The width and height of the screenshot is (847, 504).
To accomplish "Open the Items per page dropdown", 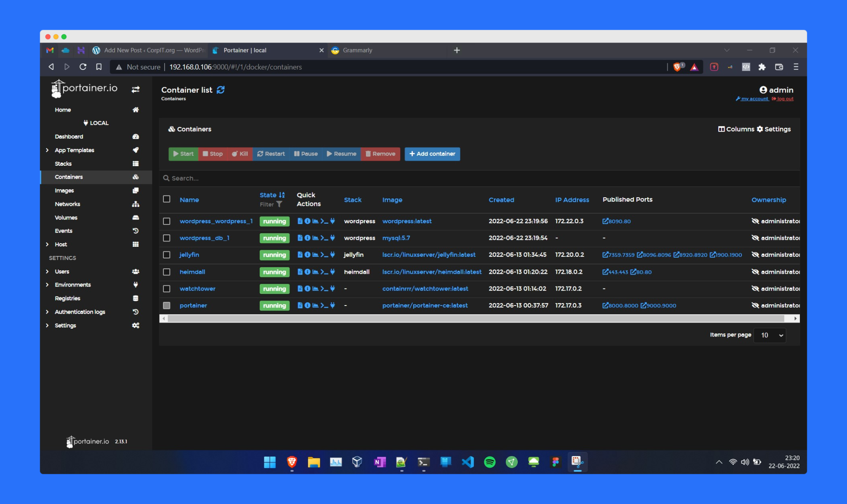I will [769, 335].
